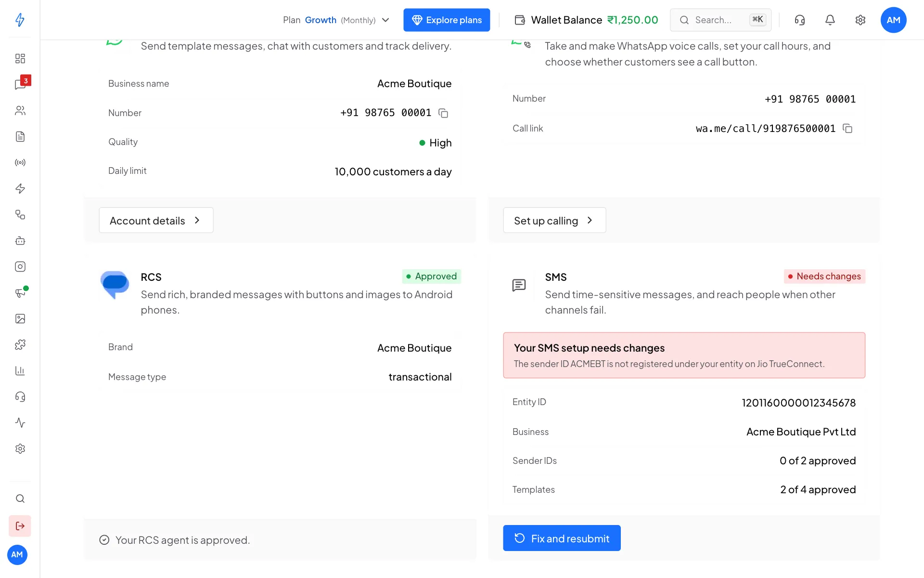Open the analytics bar chart icon in sidebar
The width and height of the screenshot is (924, 578).
click(x=20, y=370)
